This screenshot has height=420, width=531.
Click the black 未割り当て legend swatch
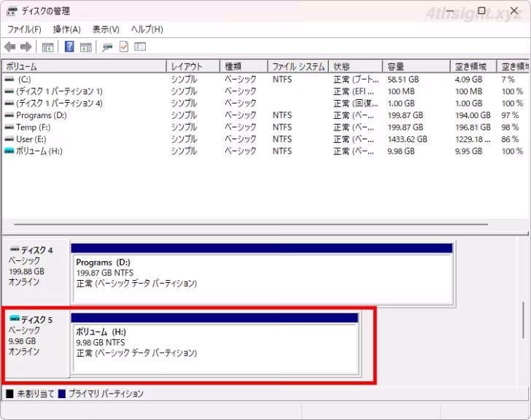pos(9,394)
